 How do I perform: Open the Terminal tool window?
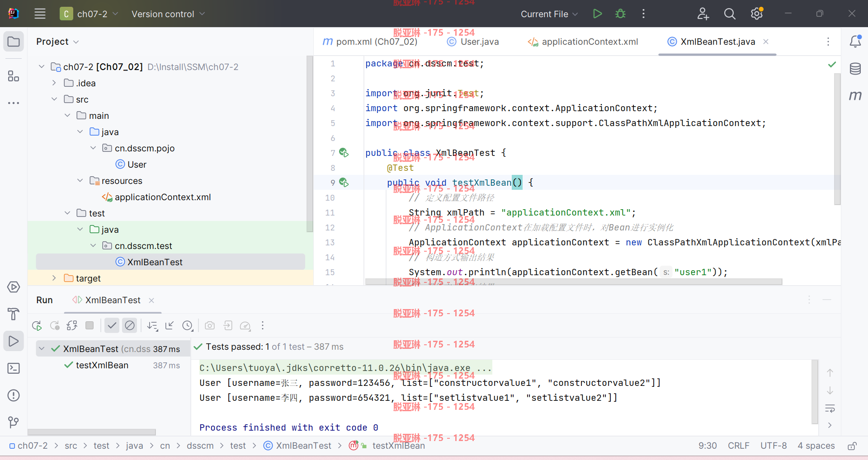click(14, 368)
